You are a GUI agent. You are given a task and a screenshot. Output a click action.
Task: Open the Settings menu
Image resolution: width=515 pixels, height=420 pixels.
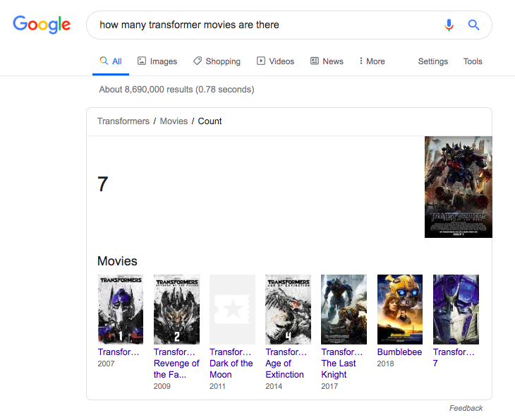point(432,61)
